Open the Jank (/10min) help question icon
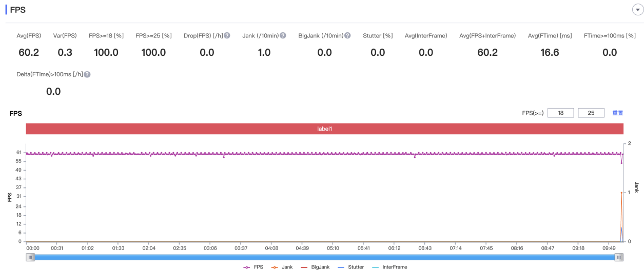Viewport: 644px width, 271px height. (x=283, y=36)
